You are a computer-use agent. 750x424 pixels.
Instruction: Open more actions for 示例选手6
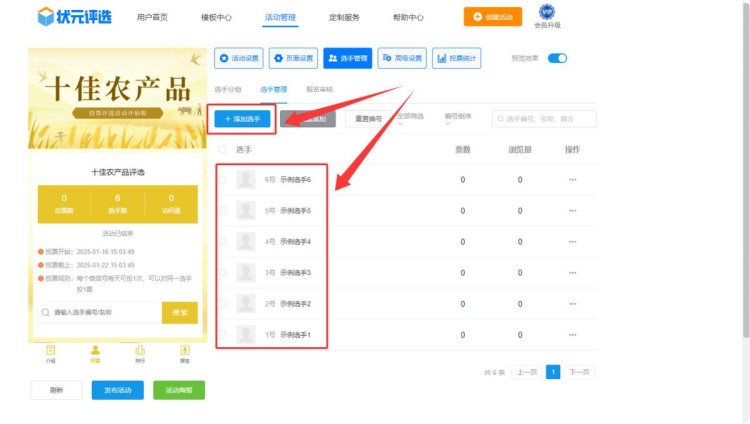point(572,180)
